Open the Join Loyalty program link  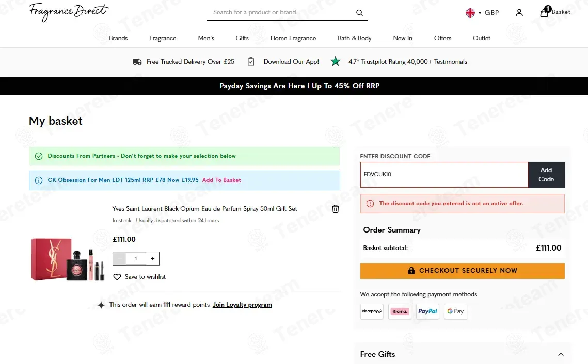[242, 305]
